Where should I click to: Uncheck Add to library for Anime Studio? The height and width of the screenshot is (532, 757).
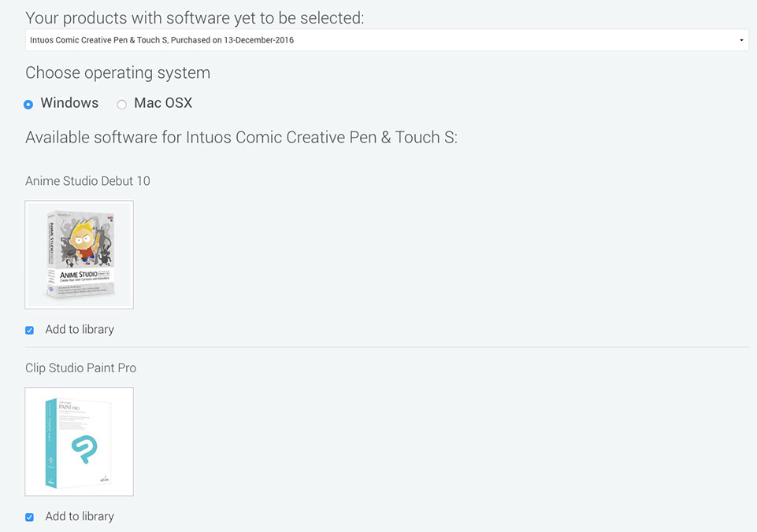coord(29,331)
